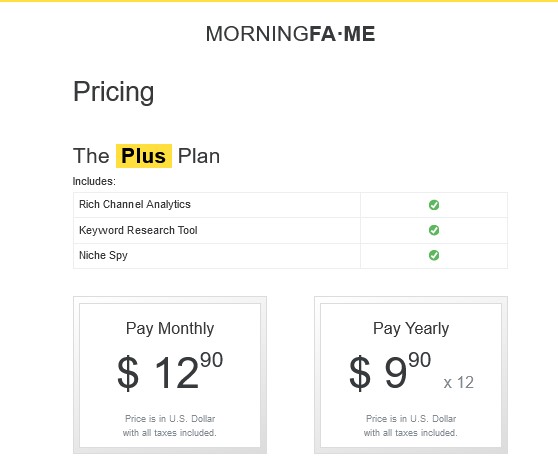This screenshot has height=456, width=558.
Task: Click the $12.90 monthly price
Action: (x=170, y=372)
